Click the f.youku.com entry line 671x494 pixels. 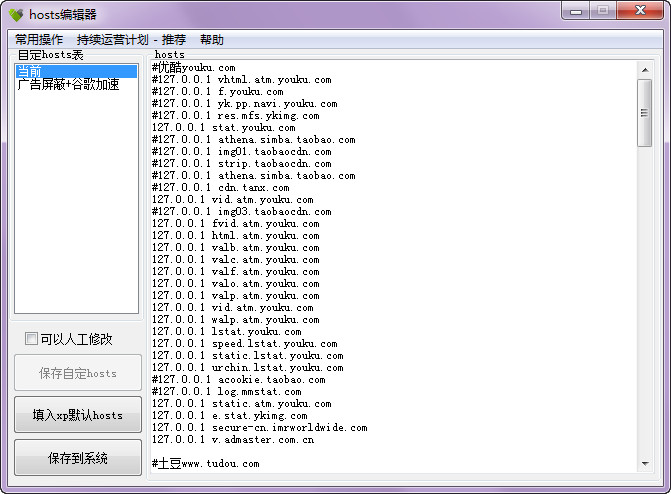(217, 92)
